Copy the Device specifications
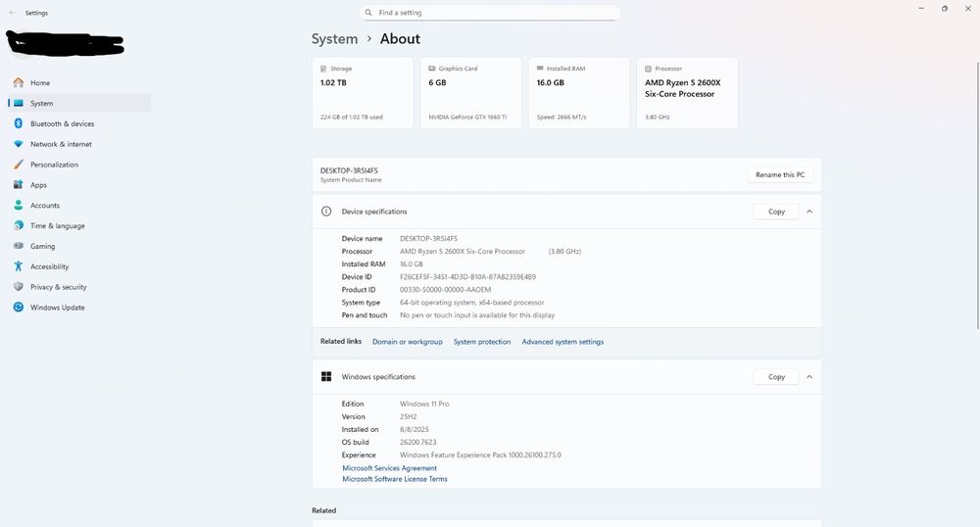Screen dimensions: 980x527 [776, 212]
